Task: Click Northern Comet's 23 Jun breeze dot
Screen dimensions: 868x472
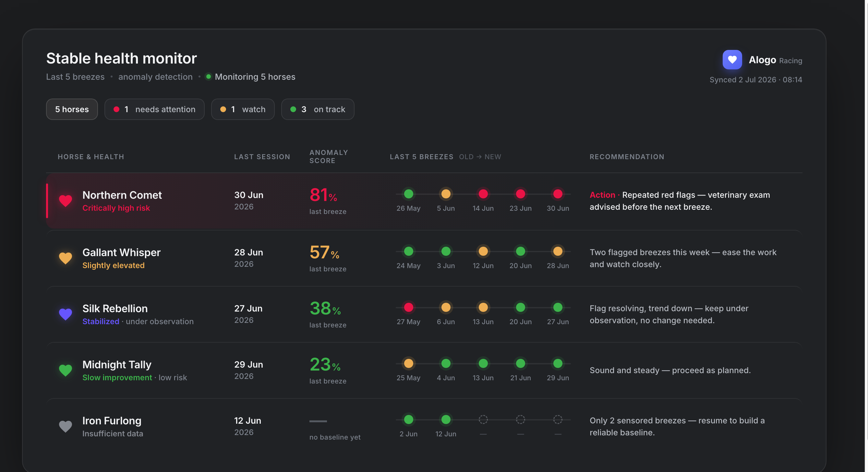Action: point(521,194)
